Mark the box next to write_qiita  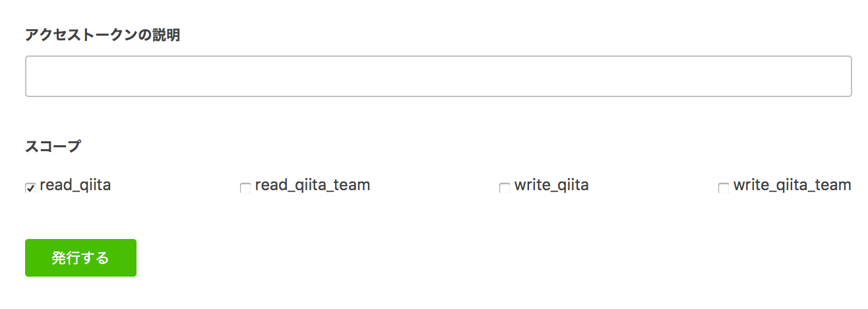tap(505, 188)
